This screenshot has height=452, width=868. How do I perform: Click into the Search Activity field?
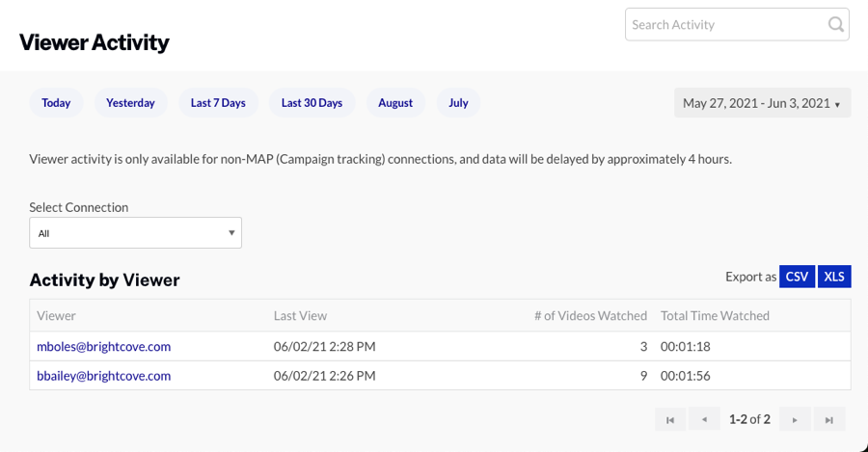point(723,25)
